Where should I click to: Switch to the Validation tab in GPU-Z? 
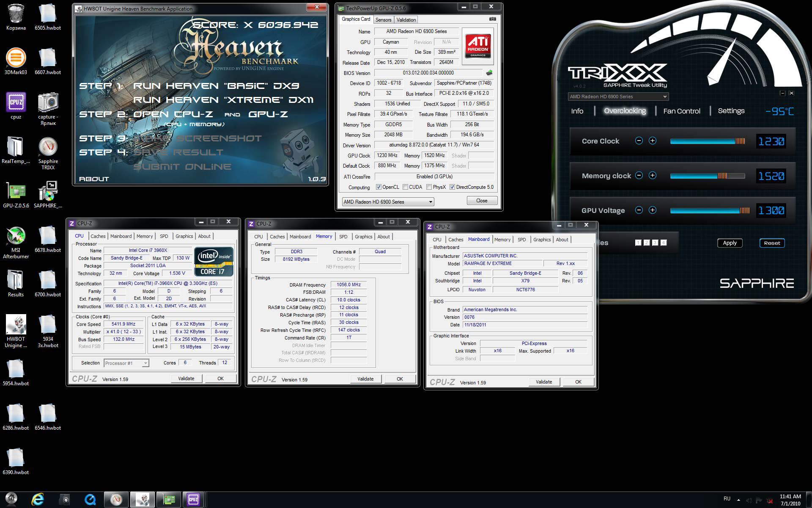coord(406,20)
